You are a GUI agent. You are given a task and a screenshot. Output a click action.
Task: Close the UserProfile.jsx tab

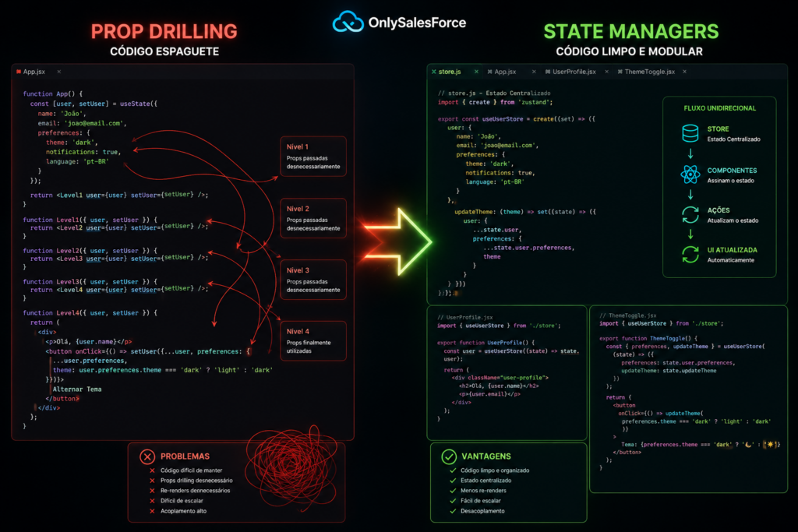tap(606, 72)
